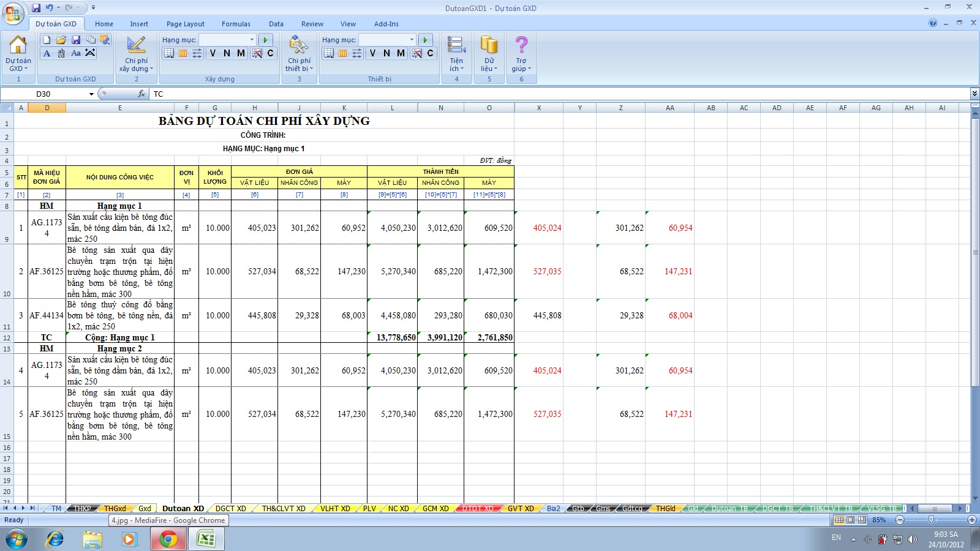Open the TH&CLVT XD sheet tab

click(x=284, y=509)
